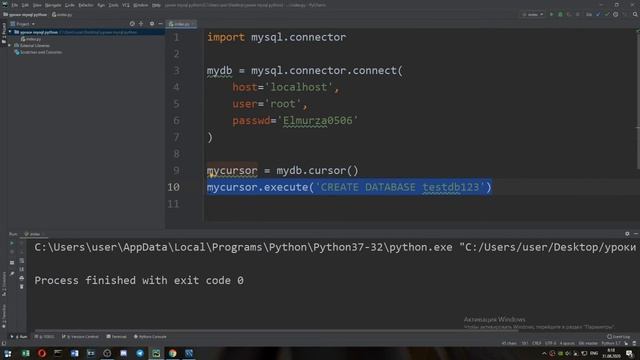The width and height of the screenshot is (640, 360).
Task: Open Version Control tool window tab
Action: click(x=80, y=337)
